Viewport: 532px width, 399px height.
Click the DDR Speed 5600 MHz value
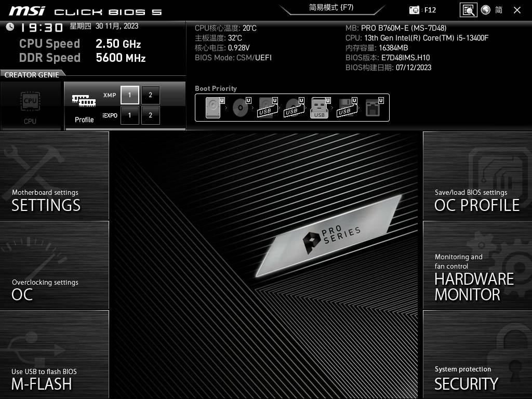click(121, 58)
